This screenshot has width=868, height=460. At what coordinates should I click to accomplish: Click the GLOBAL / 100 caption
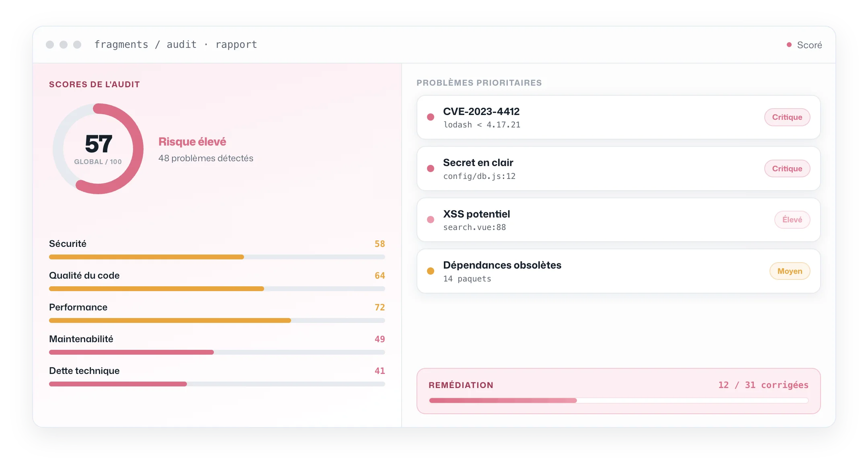(x=98, y=162)
